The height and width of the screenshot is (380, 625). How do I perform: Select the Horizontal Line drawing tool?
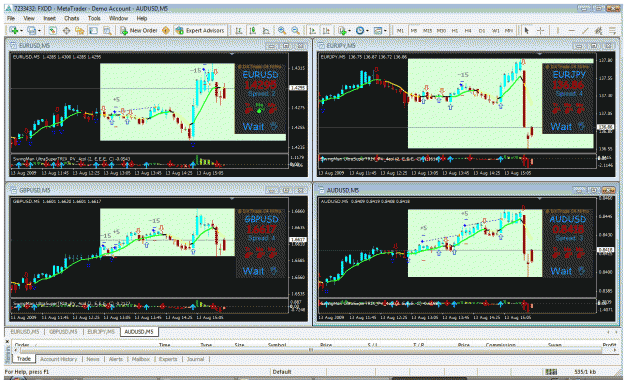point(571,30)
